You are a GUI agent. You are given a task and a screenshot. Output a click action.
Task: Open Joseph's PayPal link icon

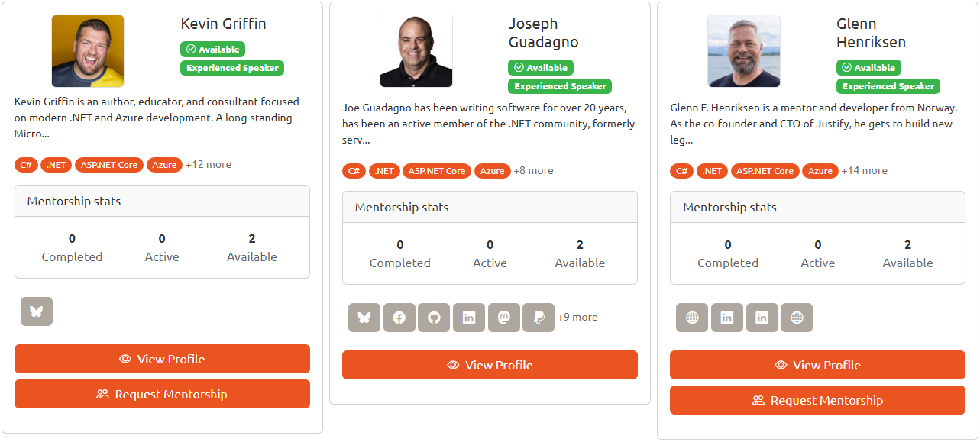[x=538, y=317]
